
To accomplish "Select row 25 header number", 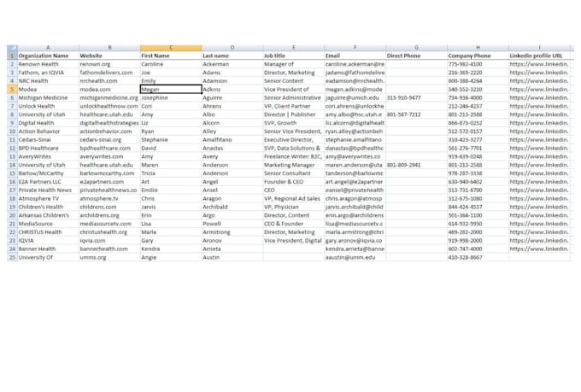I will [x=12, y=257].
